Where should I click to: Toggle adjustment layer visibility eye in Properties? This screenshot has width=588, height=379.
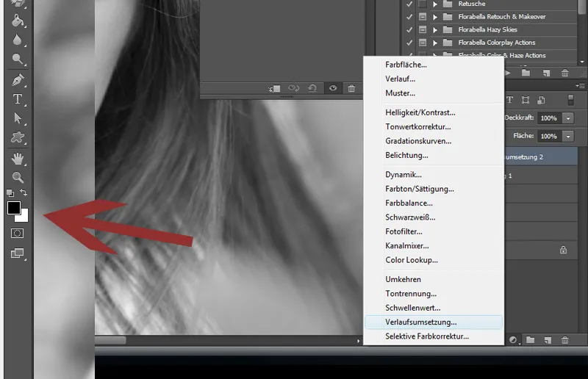(x=333, y=88)
